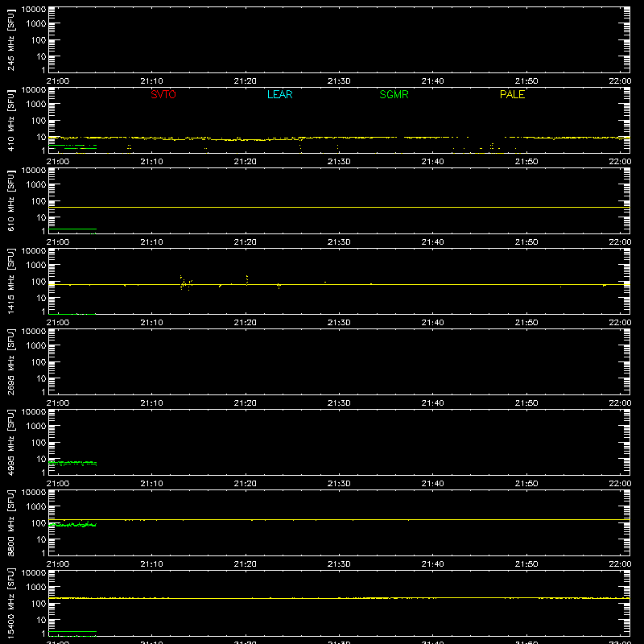Click the yellow PALE station label
The height and width of the screenshot is (644, 644).
pyautogui.click(x=512, y=94)
